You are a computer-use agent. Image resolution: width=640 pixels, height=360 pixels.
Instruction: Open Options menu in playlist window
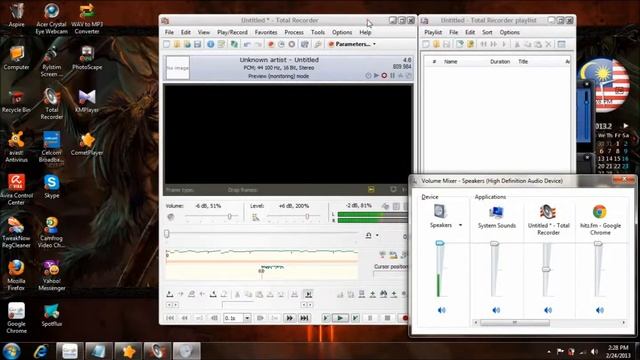point(509,32)
